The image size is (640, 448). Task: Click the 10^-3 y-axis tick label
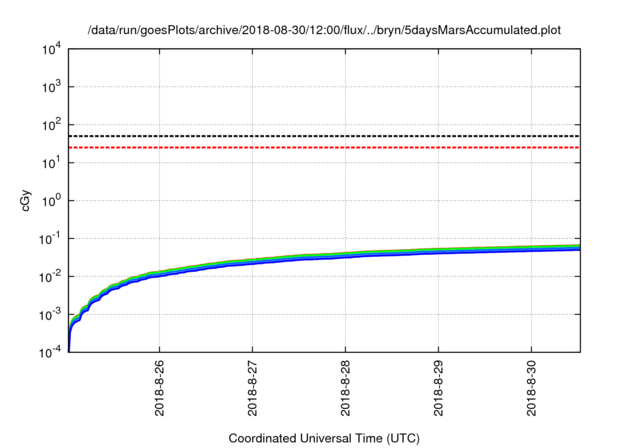pyautogui.click(x=49, y=315)
